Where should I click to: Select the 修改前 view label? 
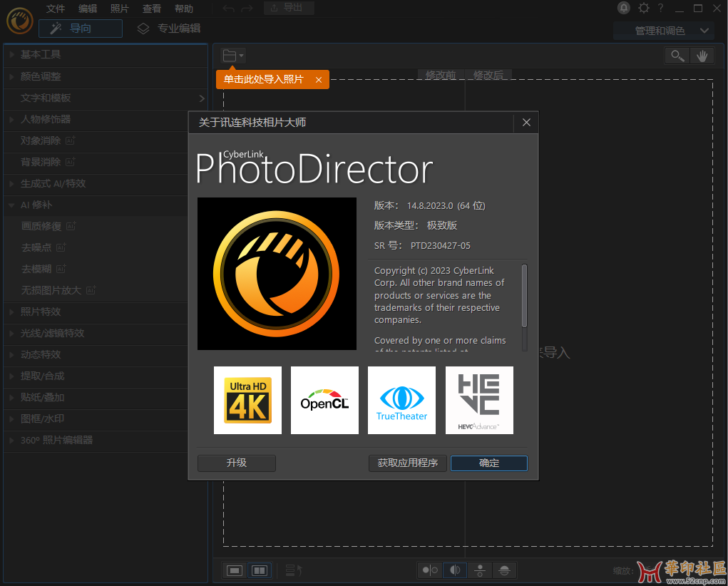[x=440, y=76]
